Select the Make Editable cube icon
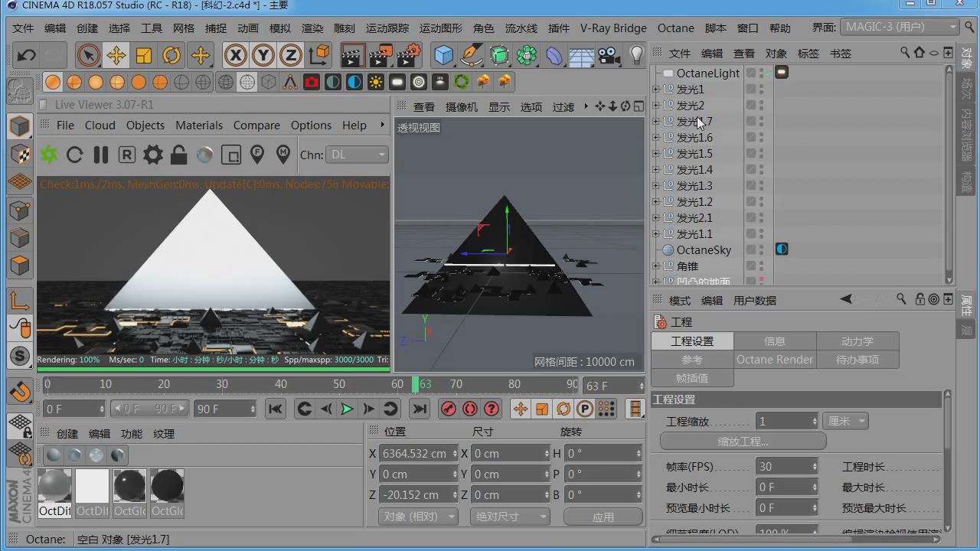Viewport: 980px width, 551px height. pos(19,126)
